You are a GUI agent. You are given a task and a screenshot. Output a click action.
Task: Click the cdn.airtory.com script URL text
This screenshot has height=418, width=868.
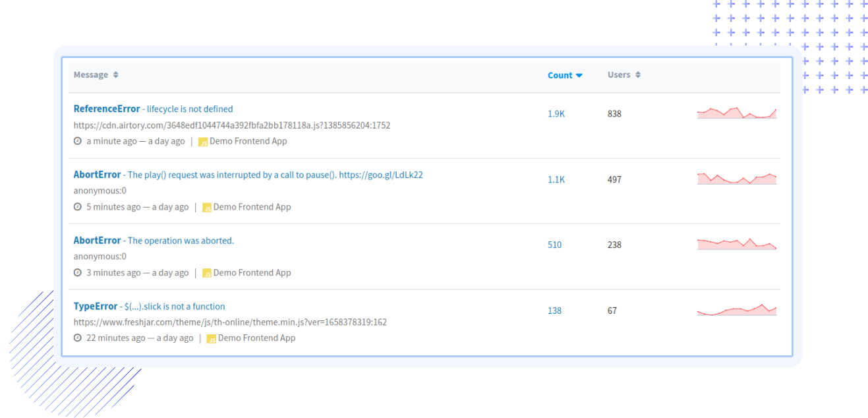[x=232, y=125]
